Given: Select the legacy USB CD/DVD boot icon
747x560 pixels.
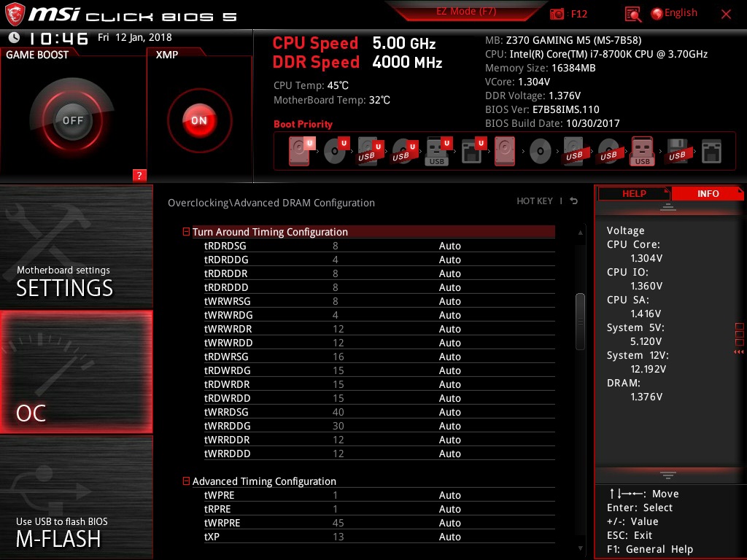Looking at the screenshot, I should click(608, 151).
